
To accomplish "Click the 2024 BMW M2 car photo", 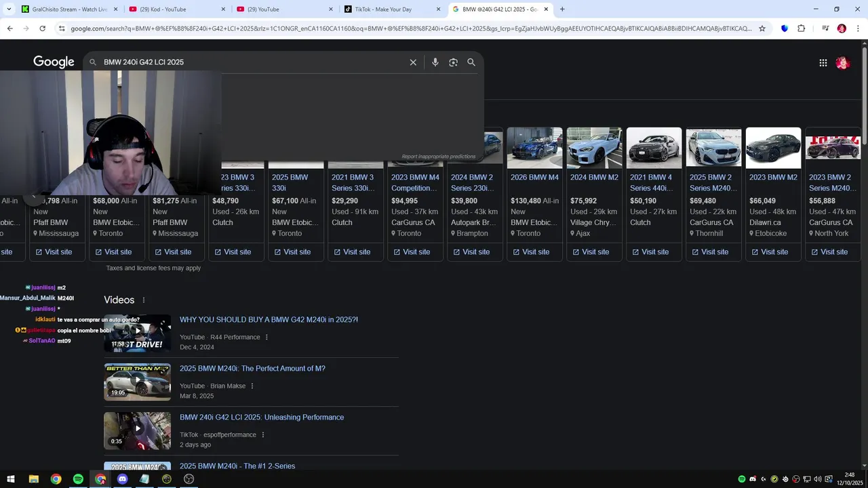I will point(595,148).
